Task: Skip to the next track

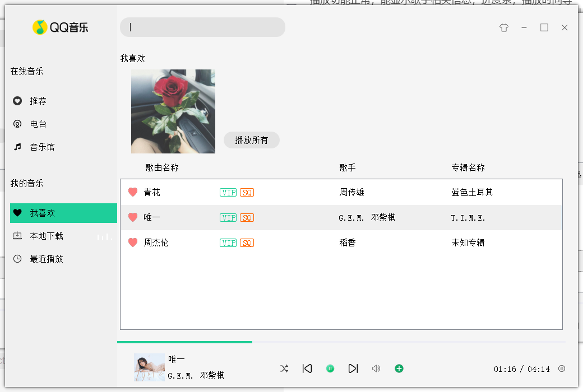Action: (353, 368)
